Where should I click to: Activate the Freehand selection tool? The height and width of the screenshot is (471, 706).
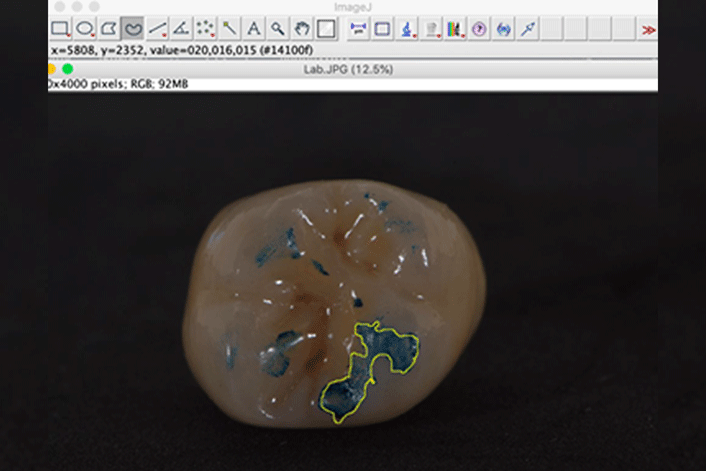pos(133,29)
